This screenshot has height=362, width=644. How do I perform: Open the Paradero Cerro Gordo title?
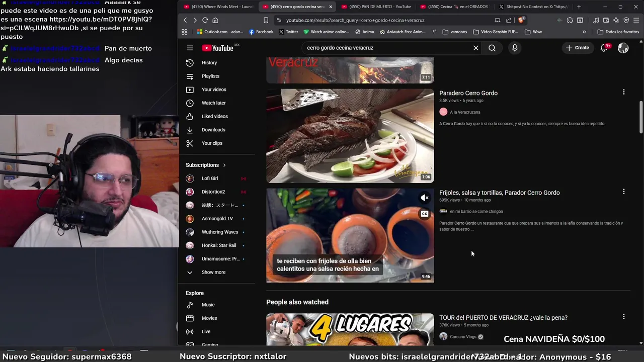pyautogui.click(x=468, y=93)
